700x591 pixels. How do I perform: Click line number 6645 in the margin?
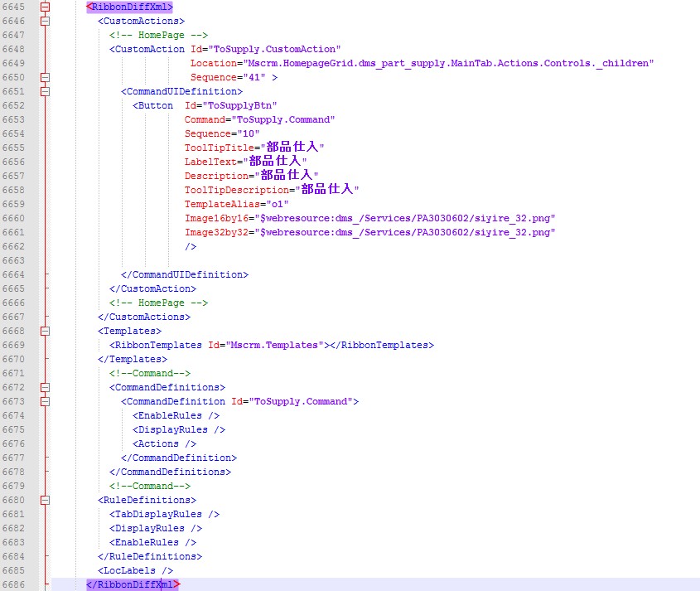tap(13, 7)
